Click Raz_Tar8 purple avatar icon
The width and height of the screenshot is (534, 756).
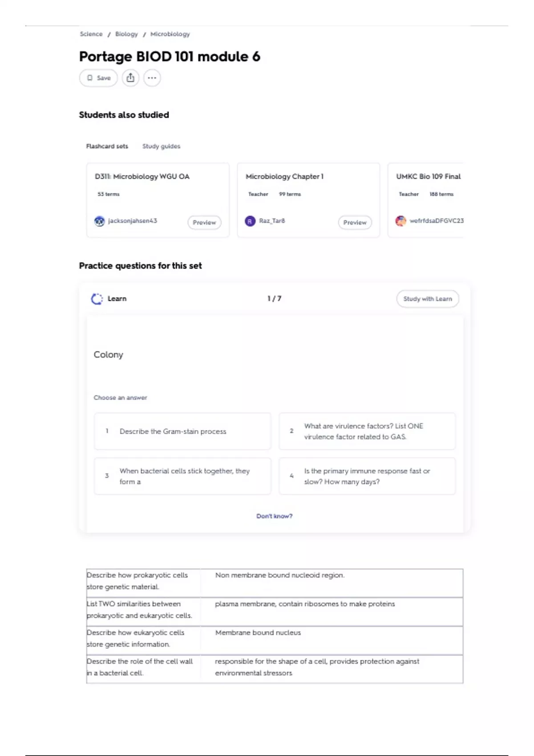(250, 221)
